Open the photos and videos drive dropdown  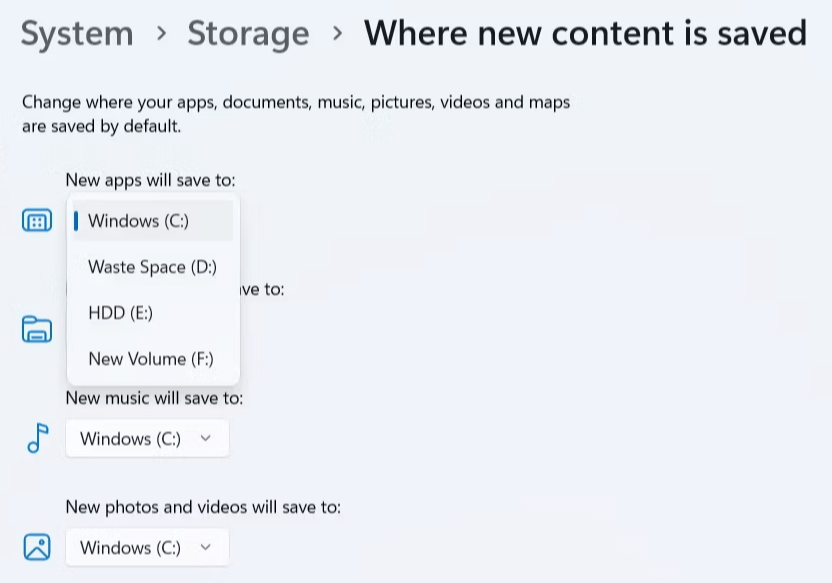click(x=147, y=547)
